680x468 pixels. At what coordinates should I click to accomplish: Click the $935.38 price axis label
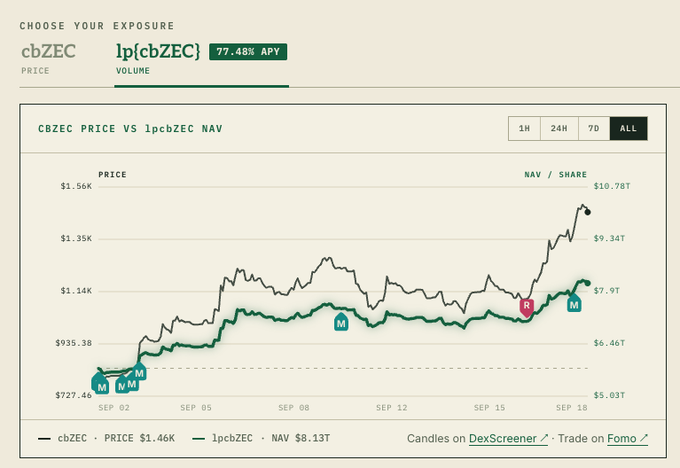[74, 343]
